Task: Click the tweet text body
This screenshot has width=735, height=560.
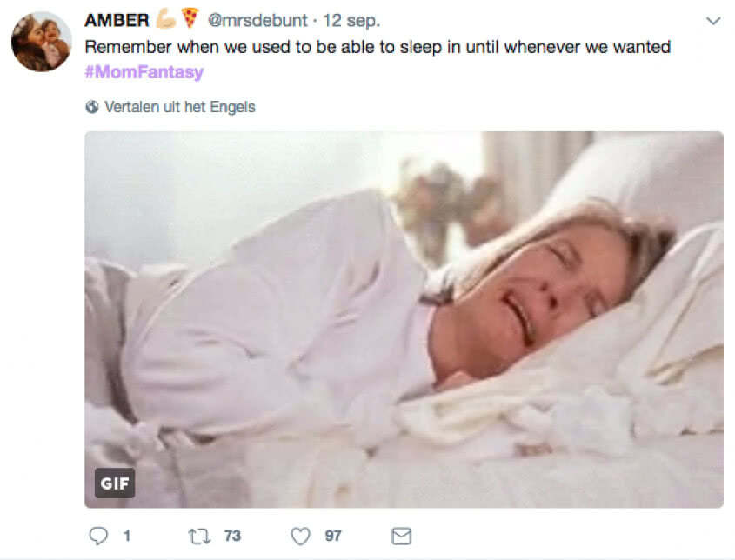Action: [x=378, y=47]
